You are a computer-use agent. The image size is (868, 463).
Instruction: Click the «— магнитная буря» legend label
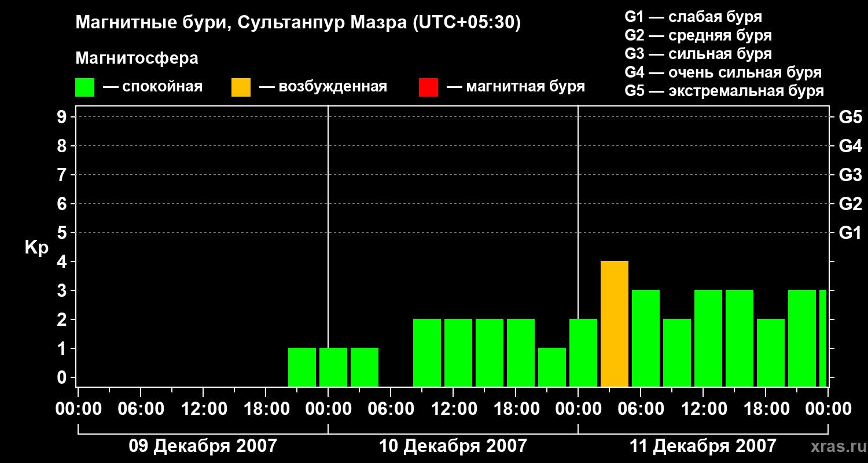[516, 87]
